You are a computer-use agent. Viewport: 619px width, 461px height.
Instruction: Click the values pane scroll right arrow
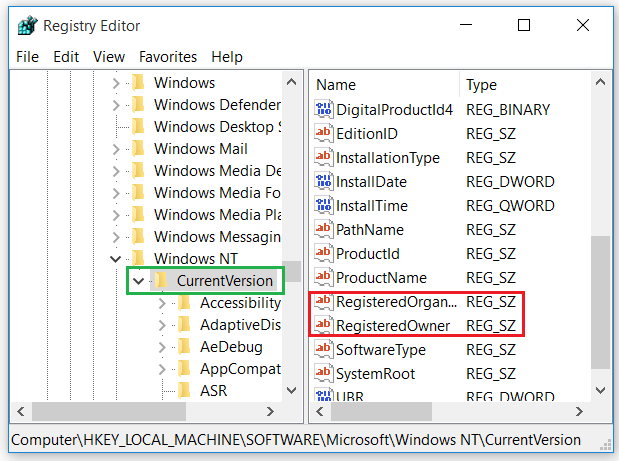click(579, 412)
